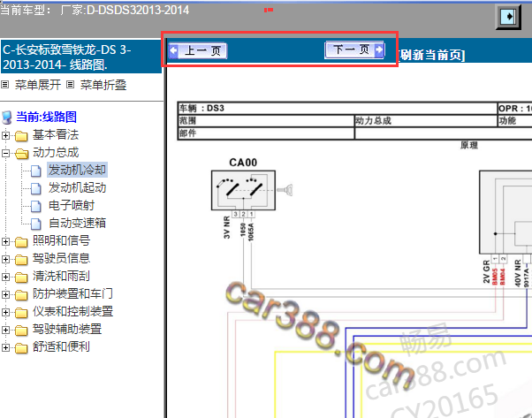The image size is (532, 418).
Task: Expand the 驾驶员信息 folder
Action: tap(5, 259)
